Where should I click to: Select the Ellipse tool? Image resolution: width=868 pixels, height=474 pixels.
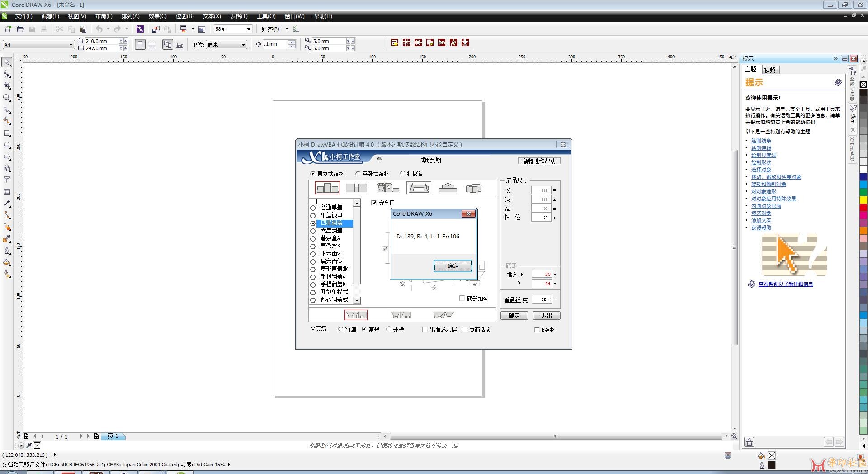7,145
